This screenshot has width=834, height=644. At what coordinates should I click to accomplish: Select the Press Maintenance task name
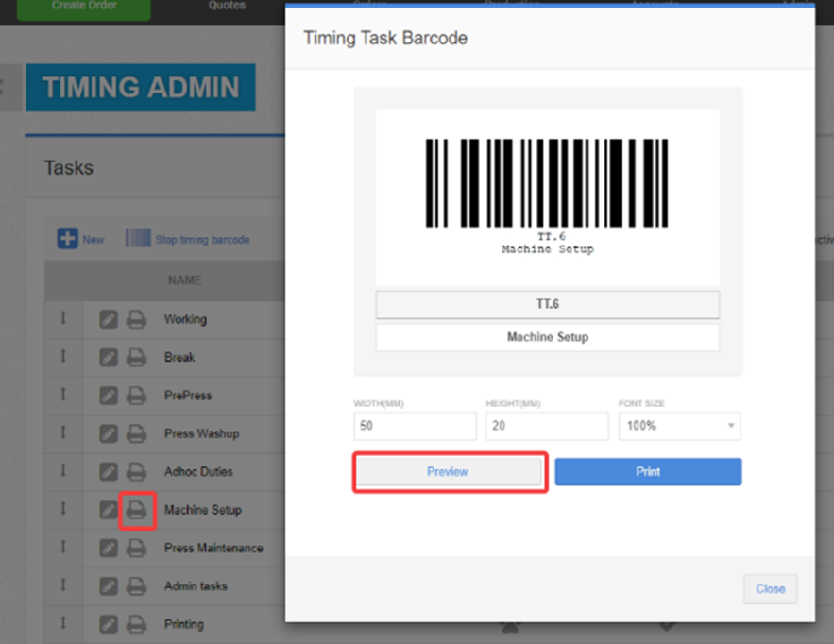(213, 549)
